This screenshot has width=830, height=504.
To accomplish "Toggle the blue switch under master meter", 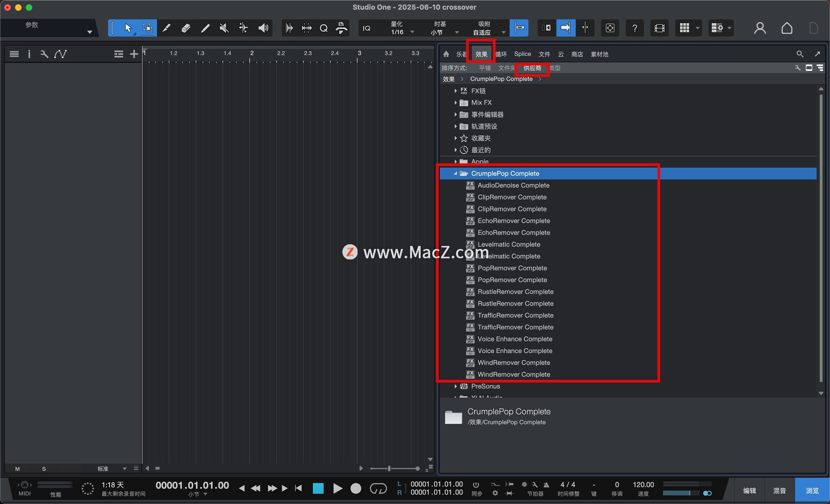I will pos(707,493).
